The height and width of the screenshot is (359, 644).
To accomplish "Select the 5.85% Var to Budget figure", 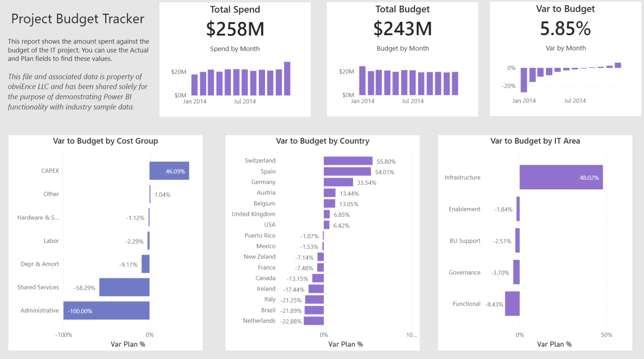I will (565, 29).
